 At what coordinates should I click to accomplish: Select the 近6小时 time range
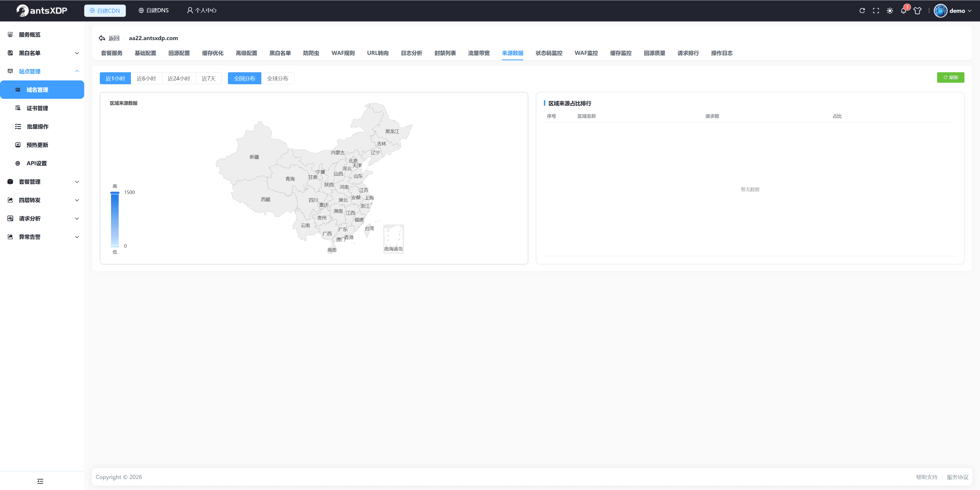click(146, 78)
